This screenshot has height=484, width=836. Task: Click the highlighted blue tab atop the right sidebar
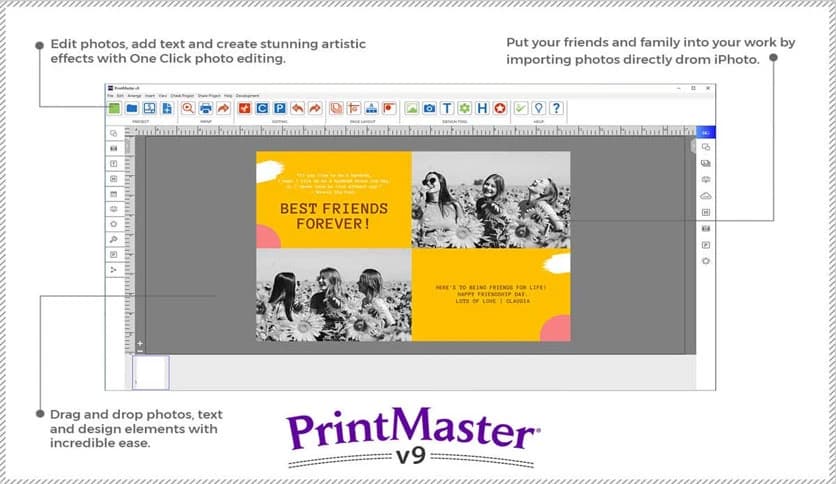pos(705,132)
